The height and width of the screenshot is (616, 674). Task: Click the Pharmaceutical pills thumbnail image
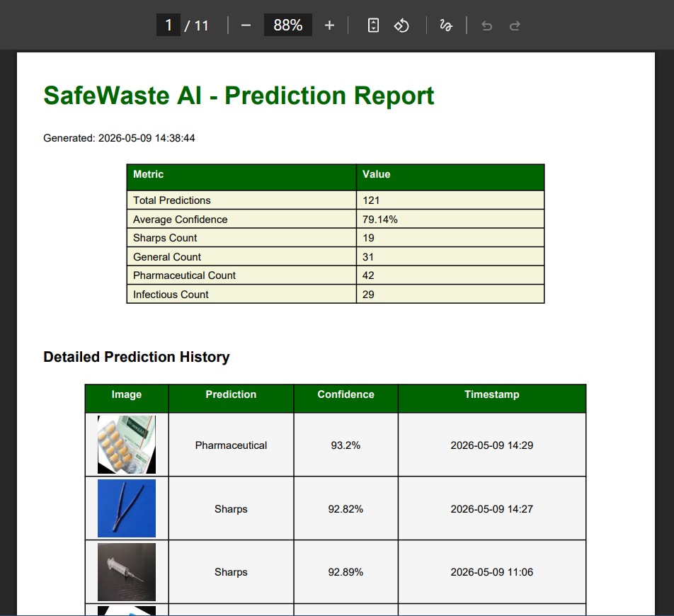(x=127, y=445)
